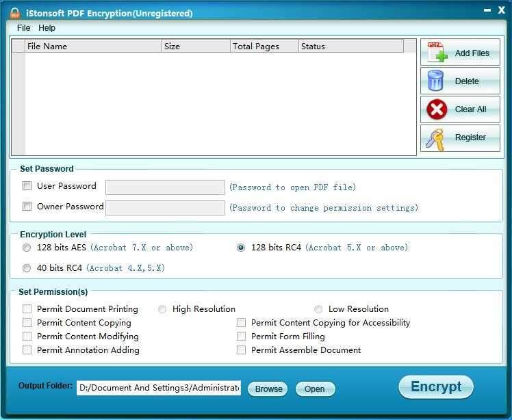Select 40 bits RC4 encryption

(27, 268)
